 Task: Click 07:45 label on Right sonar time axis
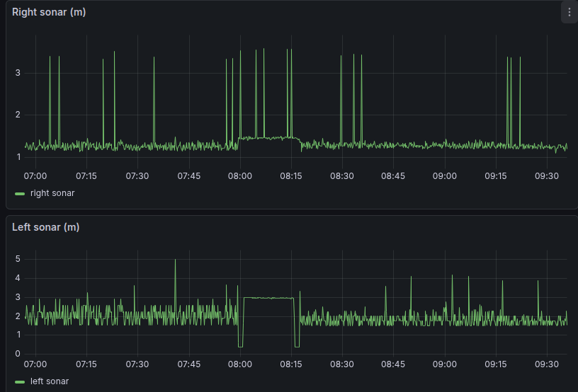click(189, 176)
